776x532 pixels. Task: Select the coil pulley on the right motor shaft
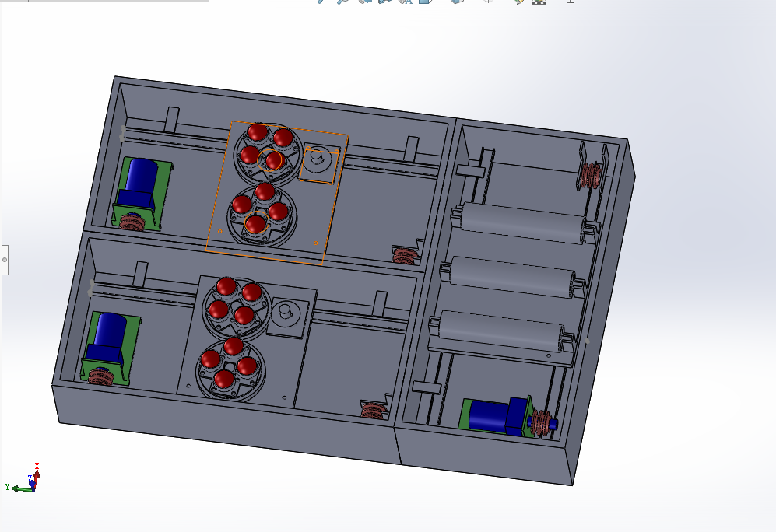(x=540, y=424)
